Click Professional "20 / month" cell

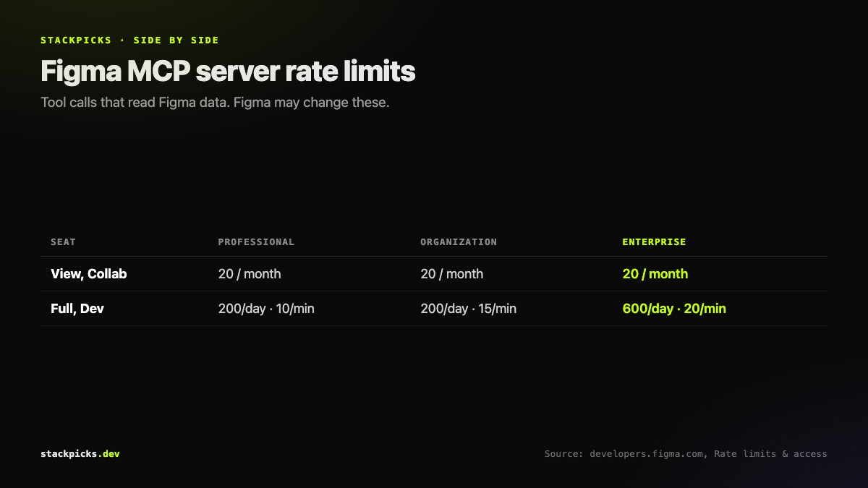tap(250, 274)
